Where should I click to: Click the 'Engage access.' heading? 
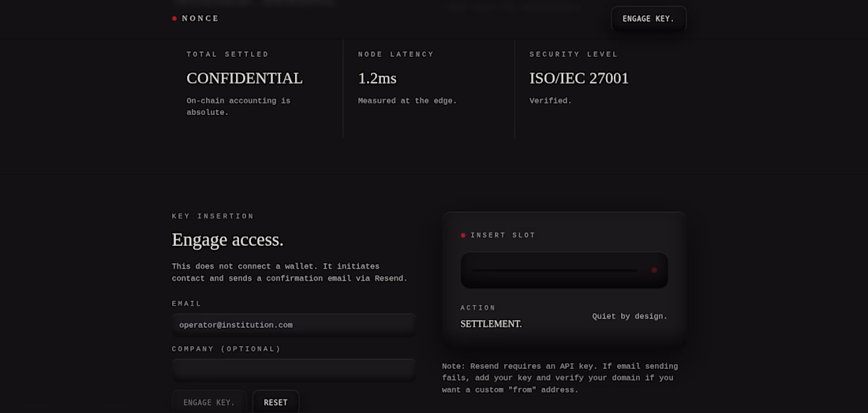click(227, 240)
